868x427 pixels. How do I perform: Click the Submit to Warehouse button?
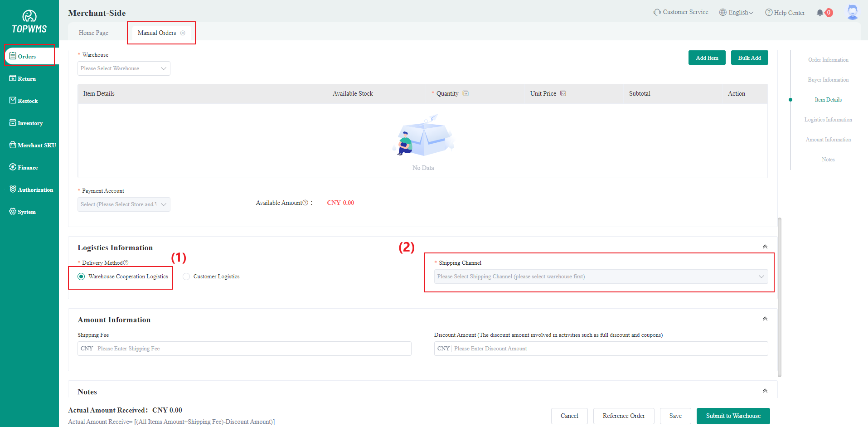[x=733, y=416]
